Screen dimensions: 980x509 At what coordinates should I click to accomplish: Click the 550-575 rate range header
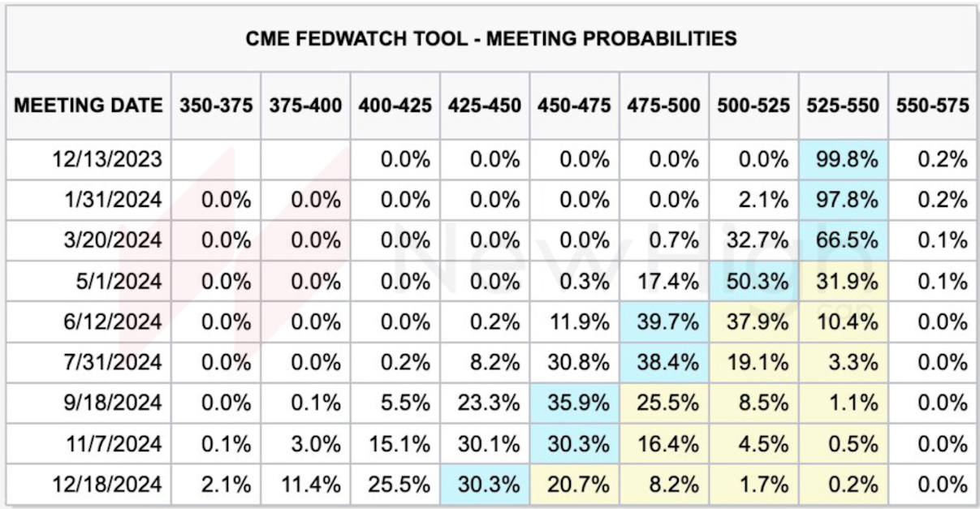933,106
